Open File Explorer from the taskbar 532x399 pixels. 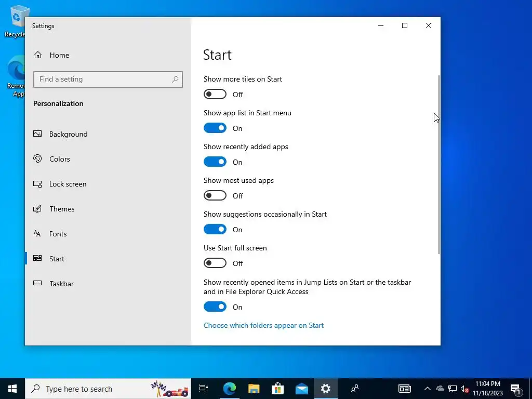[x=254, y=389]
